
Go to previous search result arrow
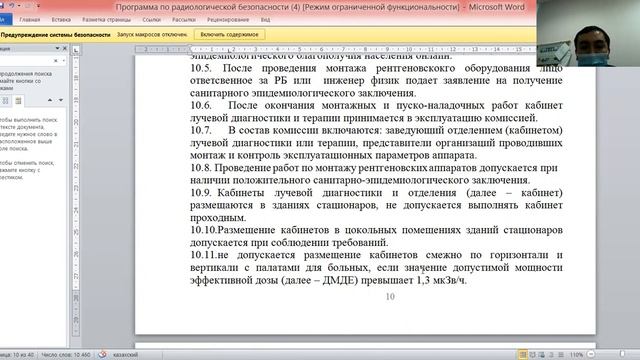click(x=50, y=100)
